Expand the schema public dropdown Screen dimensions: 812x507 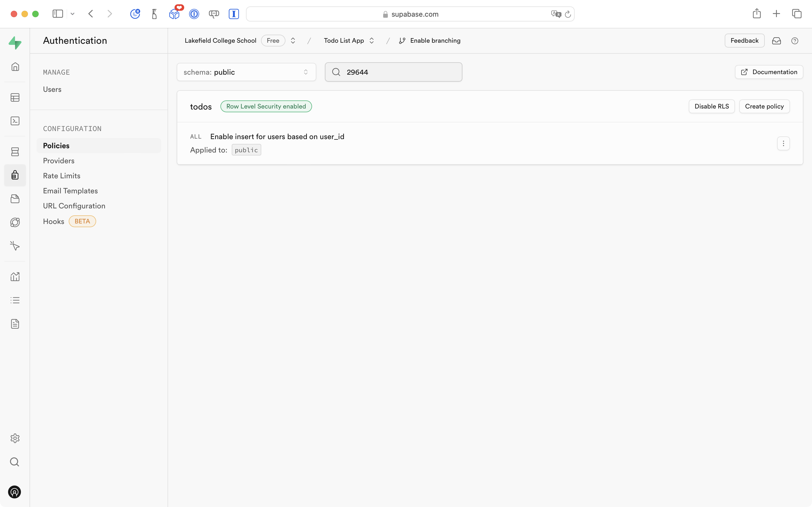click(x=246, y=72)
